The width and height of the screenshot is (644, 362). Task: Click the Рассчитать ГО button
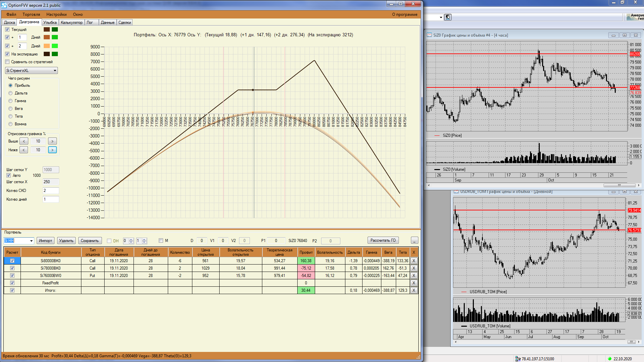click(383, 240)
